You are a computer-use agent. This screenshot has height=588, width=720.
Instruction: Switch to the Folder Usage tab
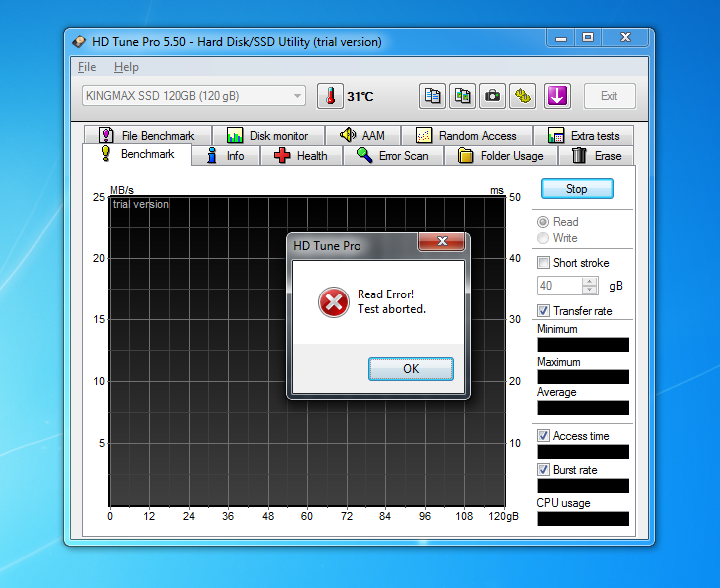click(501, 156)
